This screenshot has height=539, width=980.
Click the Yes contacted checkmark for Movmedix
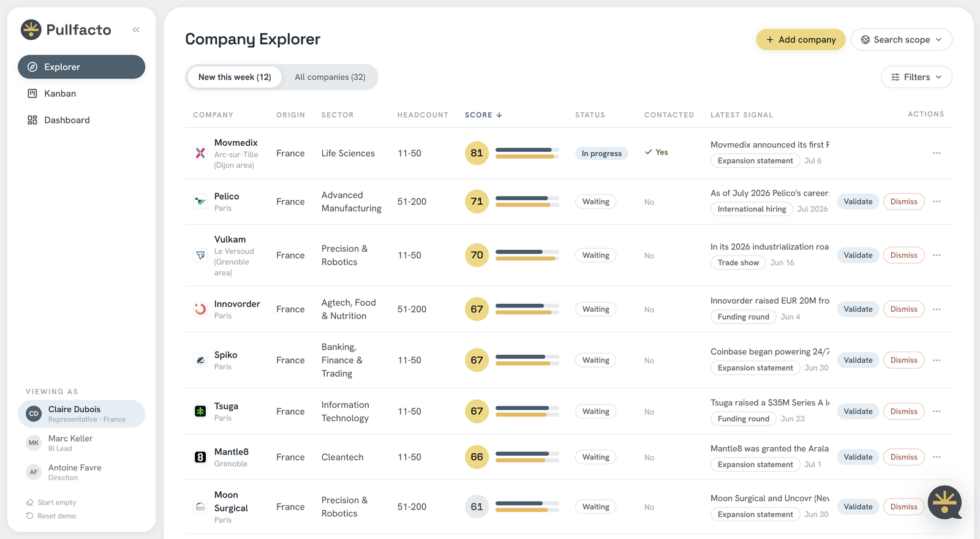point(656,152)
